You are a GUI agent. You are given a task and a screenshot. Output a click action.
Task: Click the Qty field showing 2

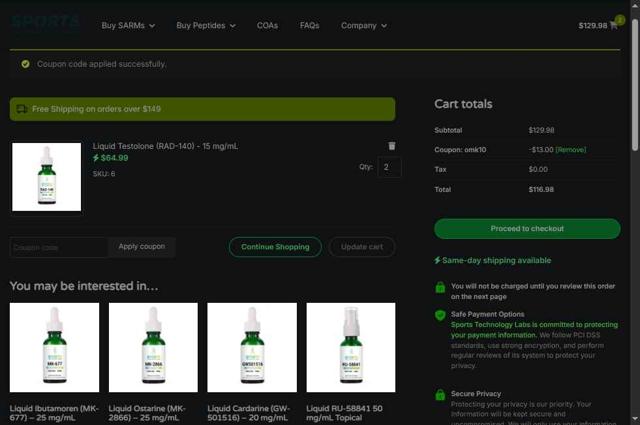389,167
